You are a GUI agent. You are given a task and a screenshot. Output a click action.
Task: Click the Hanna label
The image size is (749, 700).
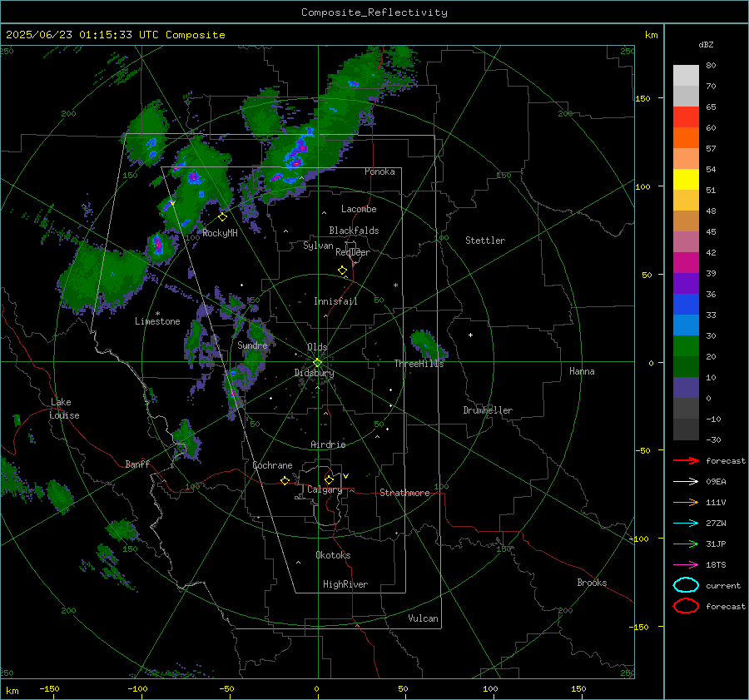pyautogui.click(x=582, y=371)
